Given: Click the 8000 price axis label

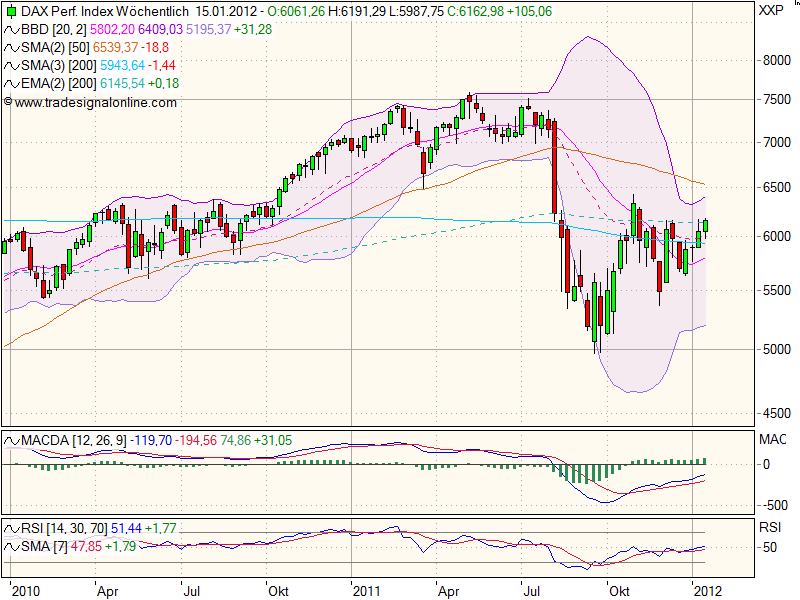Looking at the screenshot, I should [x=777, y=60].
